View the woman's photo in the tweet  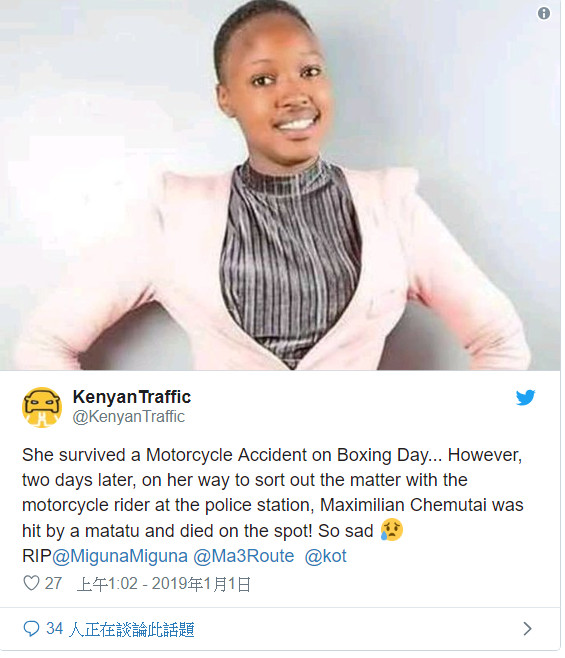(x=280, y=185)
